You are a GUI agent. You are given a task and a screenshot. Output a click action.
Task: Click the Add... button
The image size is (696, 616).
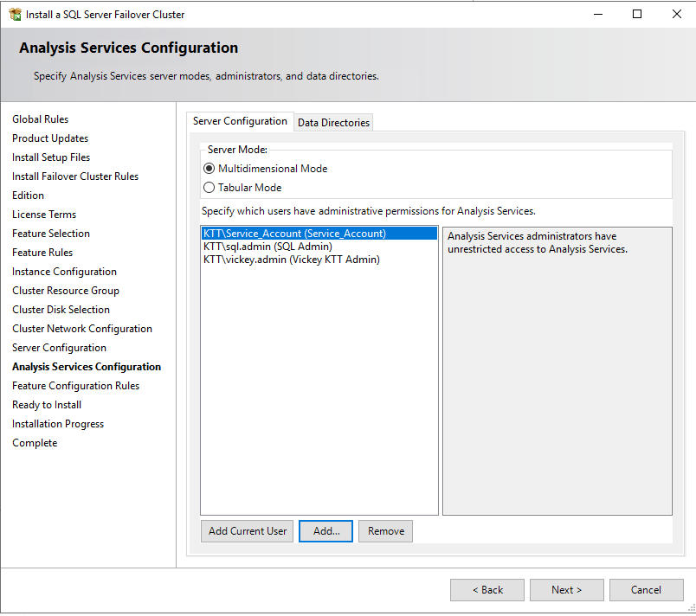[x=325, y=531]
